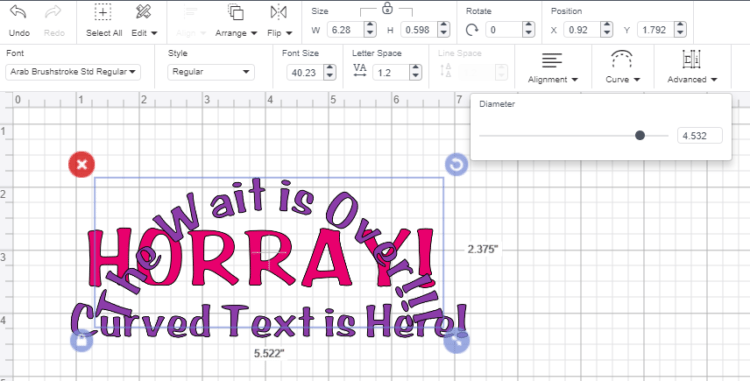Click the Letter Space field 1.2
Screen dimensions: 750x381
(x=390, y=73)
